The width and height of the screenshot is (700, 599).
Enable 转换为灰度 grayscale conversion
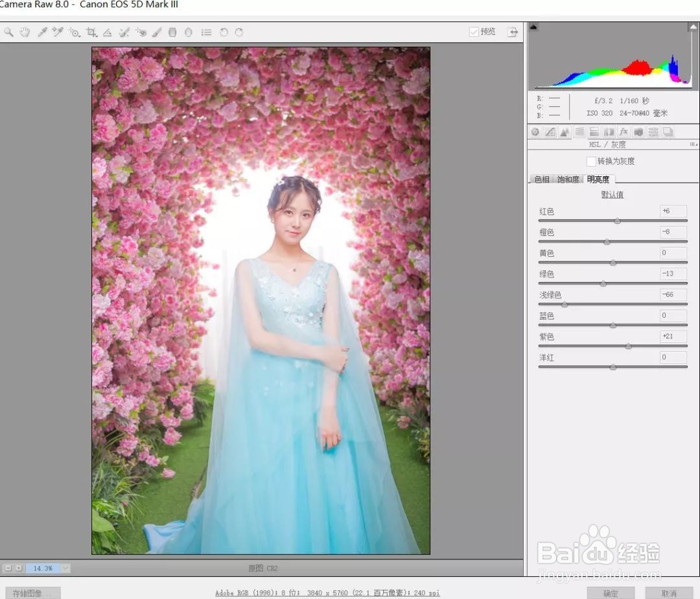[x=590, y=161]
